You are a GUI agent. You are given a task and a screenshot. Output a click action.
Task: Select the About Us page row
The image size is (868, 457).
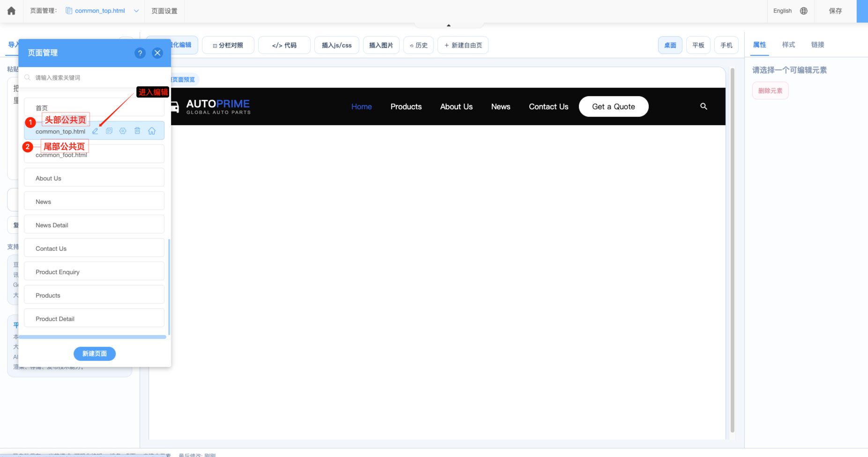click(94, 178)
